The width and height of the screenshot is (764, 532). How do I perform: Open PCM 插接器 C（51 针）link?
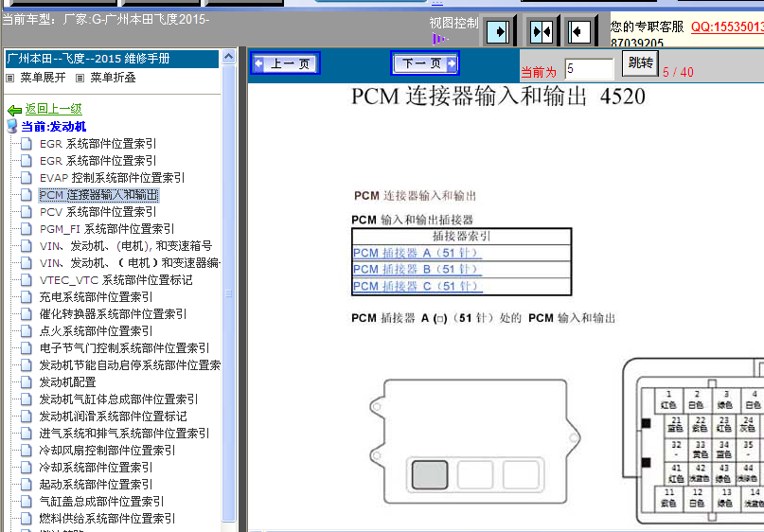(418, 286)
